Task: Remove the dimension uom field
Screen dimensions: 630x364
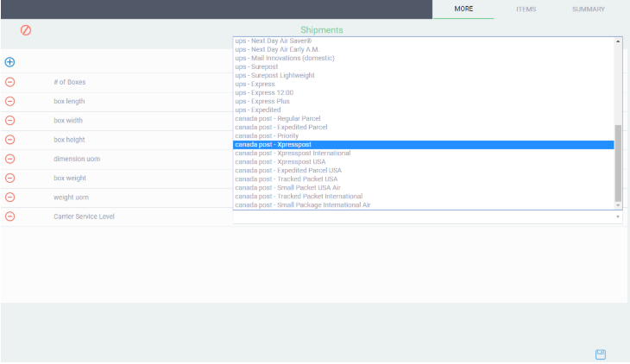Action: [x=10, y=159]
